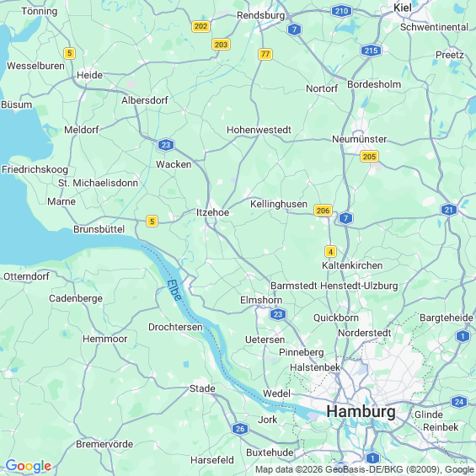
Task: Select the yellow 203 road marker
Action: (x=221, y=45)
